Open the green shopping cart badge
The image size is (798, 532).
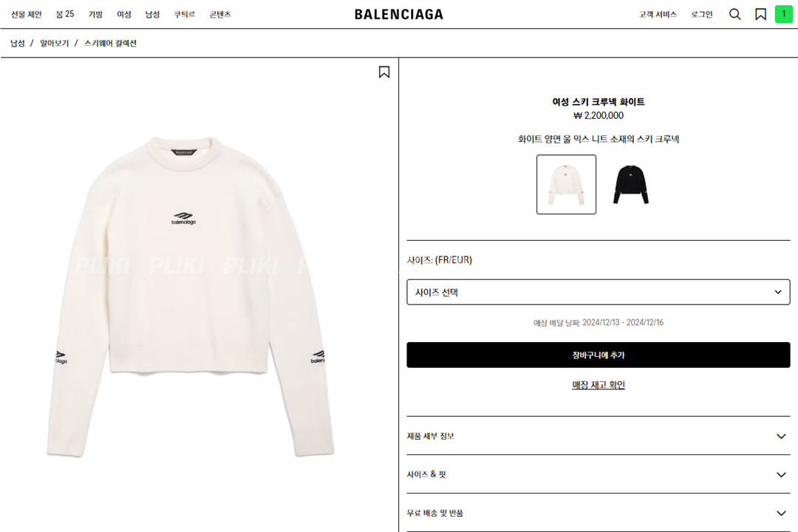(784, 14)
